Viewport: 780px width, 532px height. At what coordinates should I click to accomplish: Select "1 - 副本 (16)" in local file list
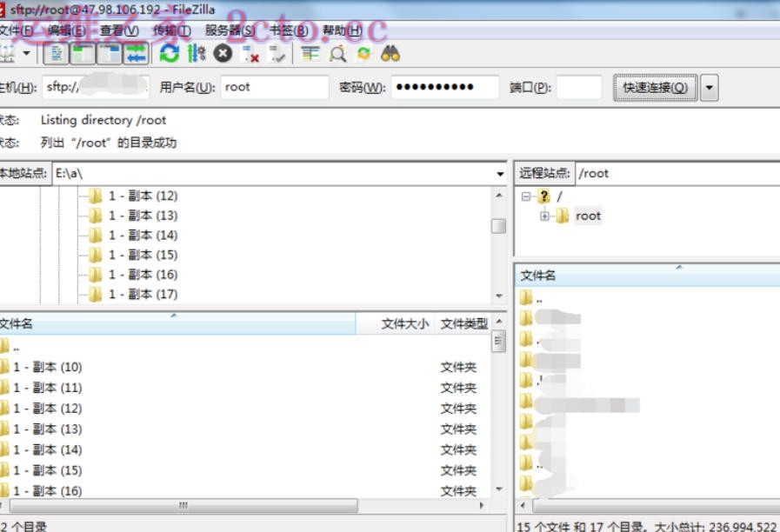tap(48, 491)
